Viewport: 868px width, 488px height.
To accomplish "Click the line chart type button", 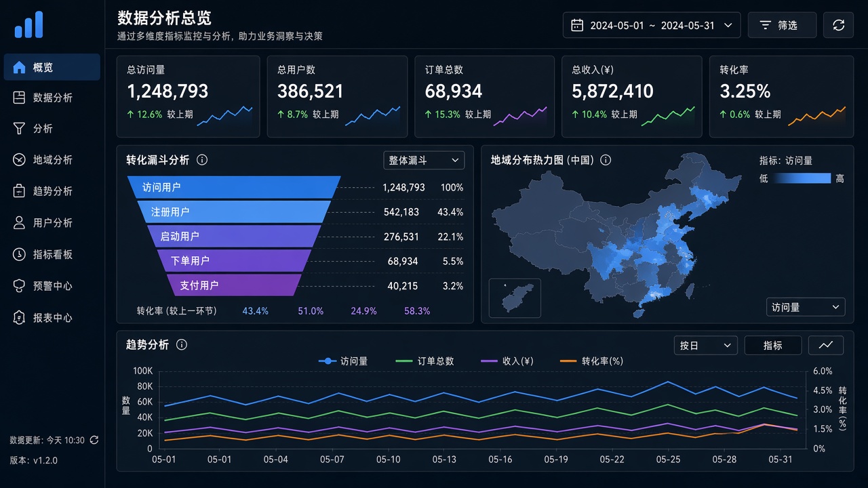I will coord(826,345).
